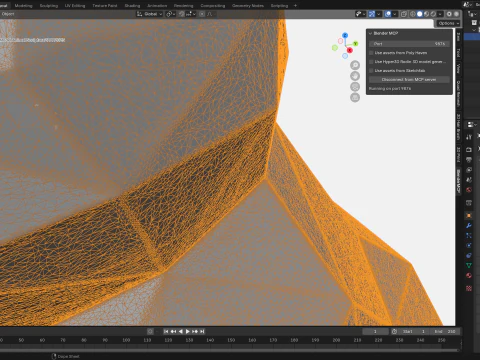This screenshot has width=480, height=360.
Task: Open snapping options dropdown
Action: pos(191,14)
